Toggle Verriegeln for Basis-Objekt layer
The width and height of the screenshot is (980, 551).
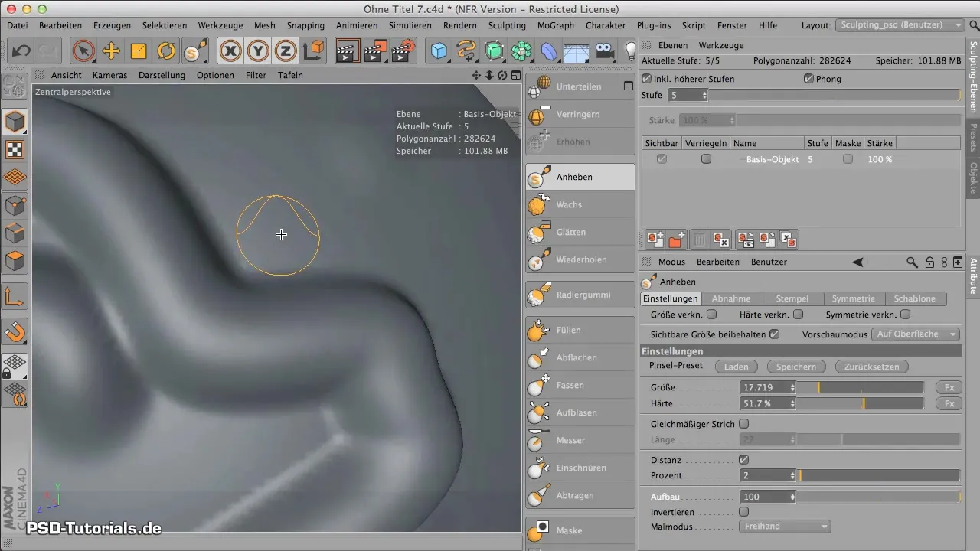tap(706, 159)
